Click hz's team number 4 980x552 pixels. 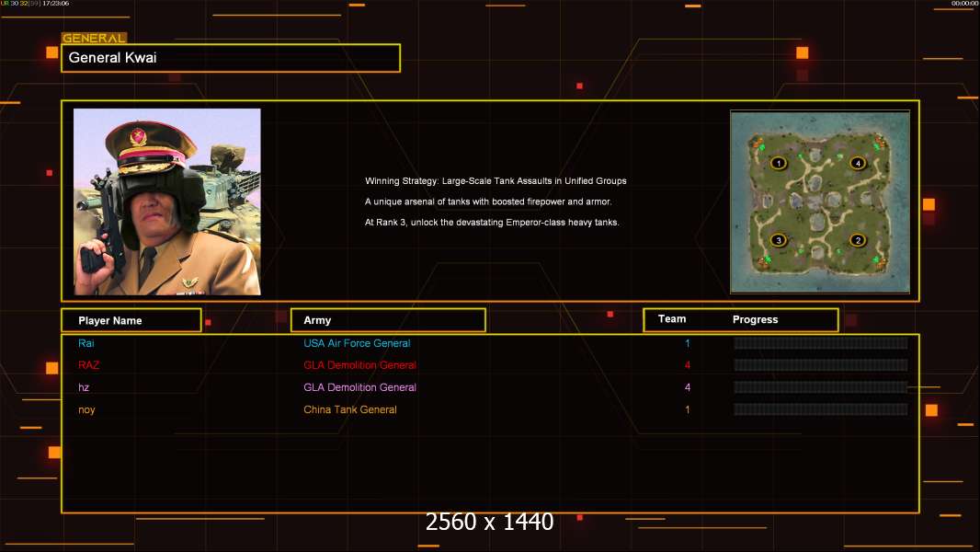click(688, 387)
